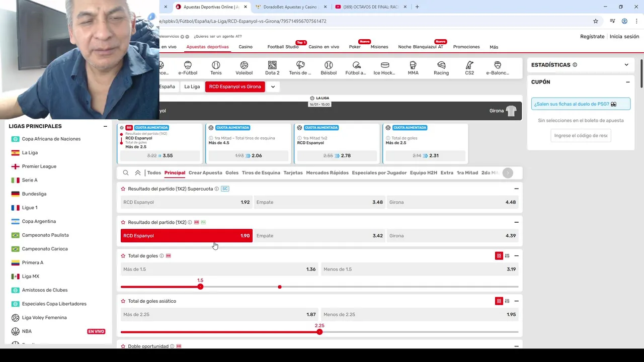The width and height of the screenshot is (644, 362).
Task: Open the Poker menu item
Action: point(355,47)
